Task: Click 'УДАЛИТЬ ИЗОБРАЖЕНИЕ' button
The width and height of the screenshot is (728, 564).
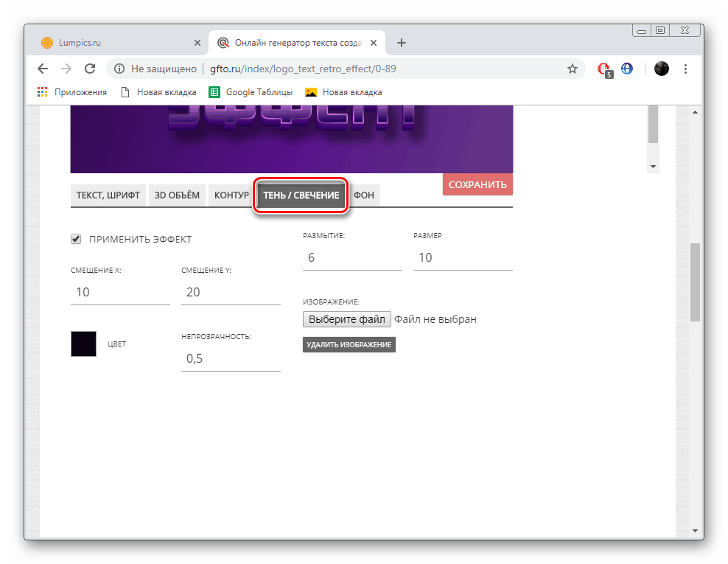Action: 349,345
